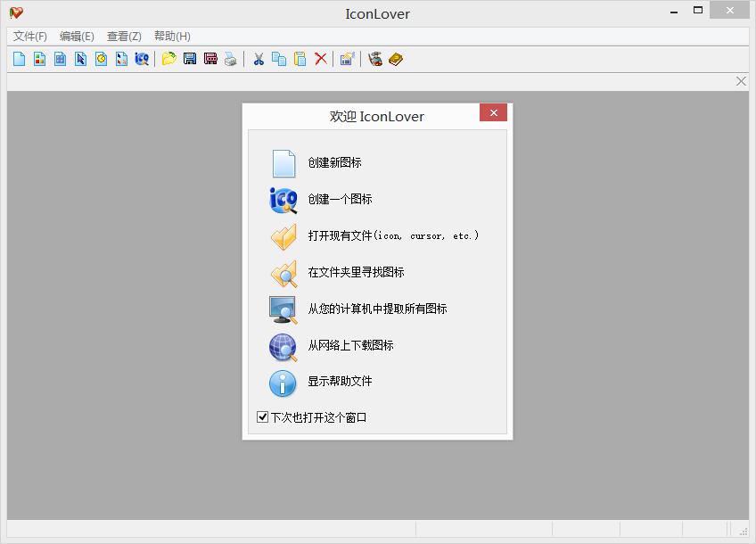Open the 查看(Z) menu
756x544 pixels.
[123, 37]
